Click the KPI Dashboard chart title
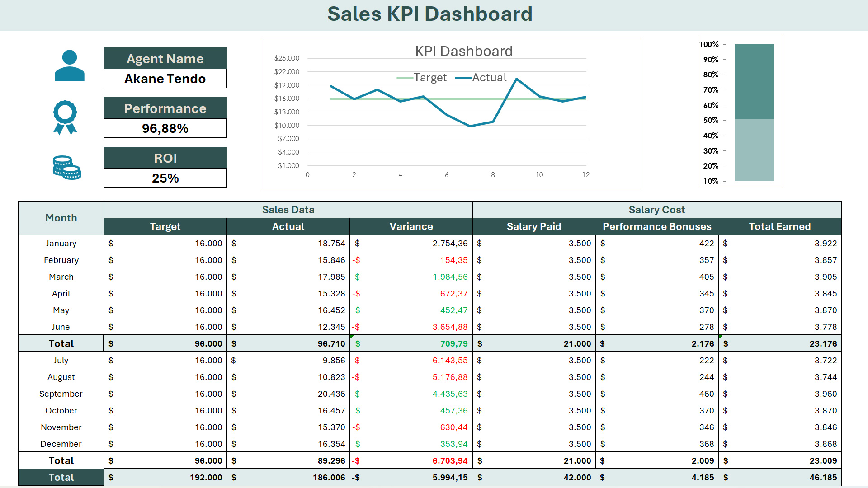The height and width of the screenshot is (488, 868). coord(464,51)
